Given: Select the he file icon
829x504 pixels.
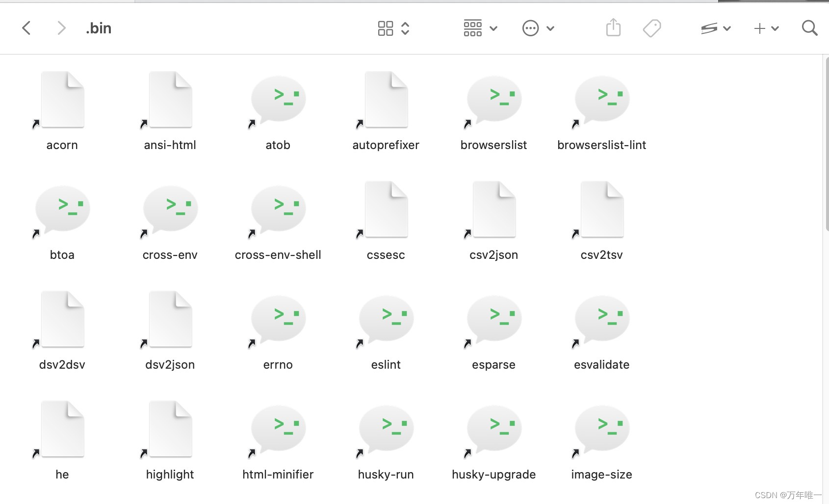Looking at the screenshot, I should (x=62, y=429).
